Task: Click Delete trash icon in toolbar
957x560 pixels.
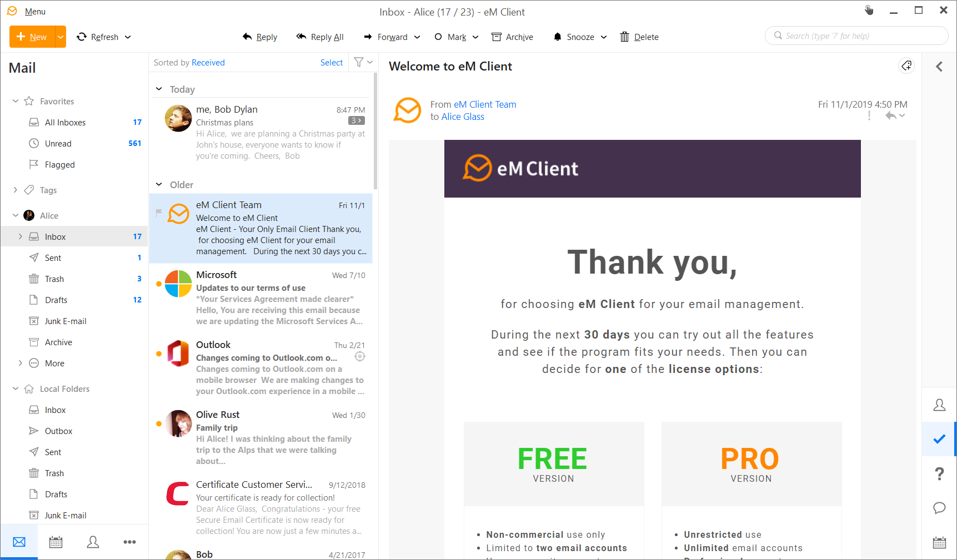Action: (x=639, y=37)
